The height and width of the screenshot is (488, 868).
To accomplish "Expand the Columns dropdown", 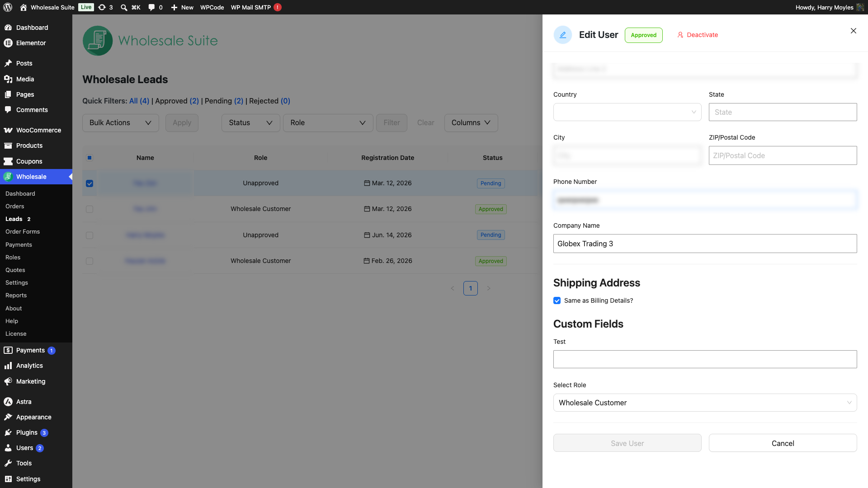I will tap(471, 123).
